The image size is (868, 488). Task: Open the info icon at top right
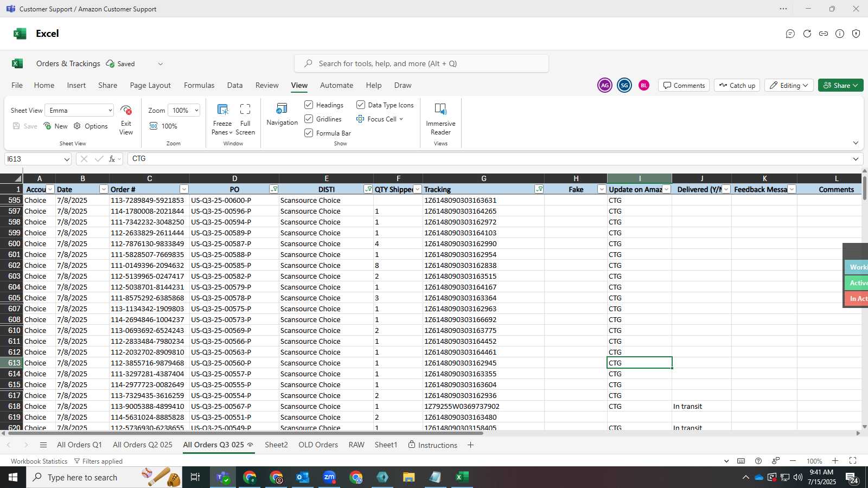pos(840,34)
